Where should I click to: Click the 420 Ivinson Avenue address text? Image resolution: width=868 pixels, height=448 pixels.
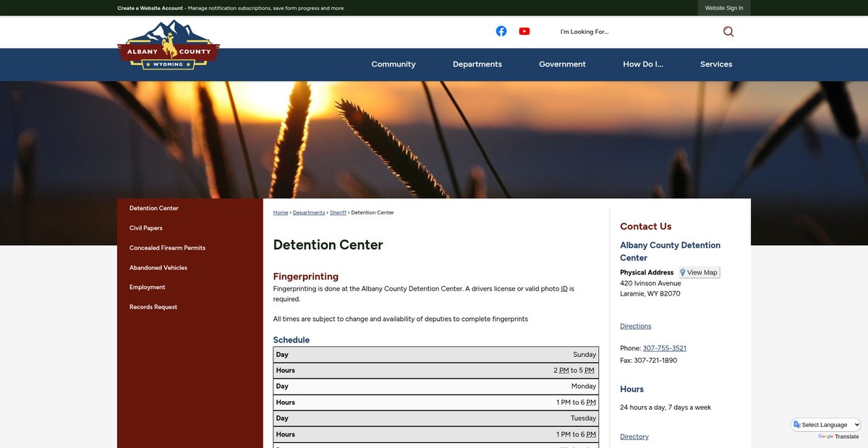click(650, 283)
